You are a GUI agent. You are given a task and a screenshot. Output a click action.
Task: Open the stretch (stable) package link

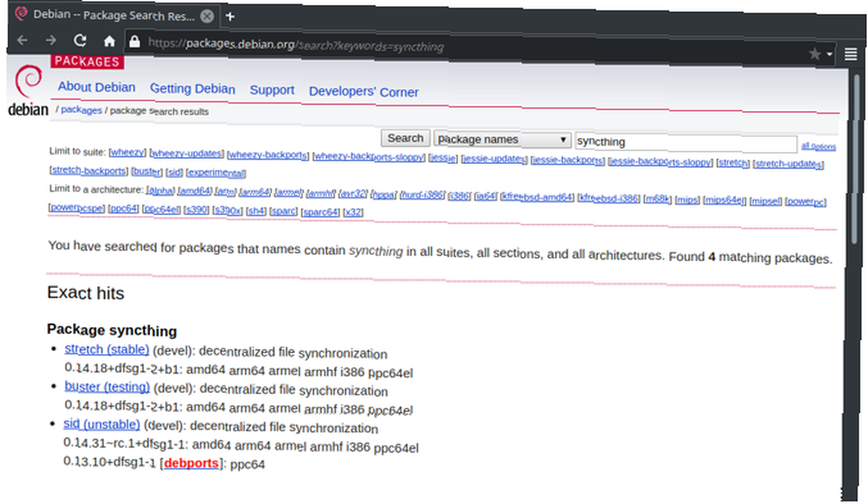107,349
